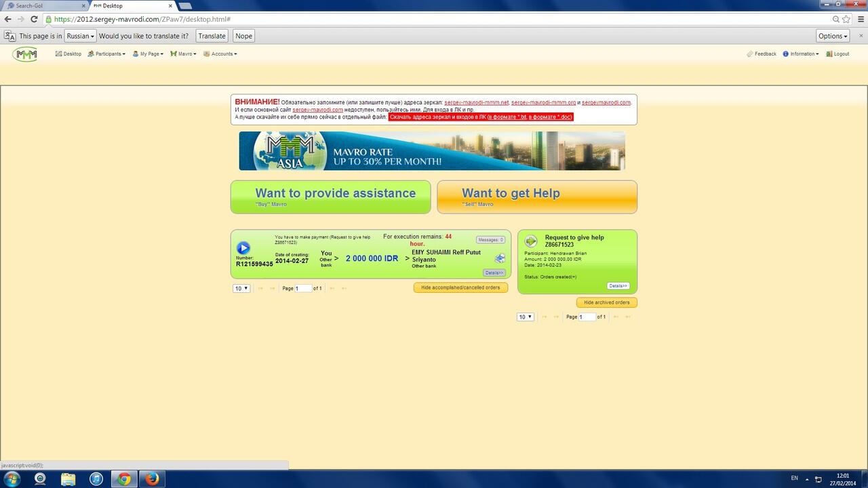Bookmark the page with the star icon

pos(846,19)
